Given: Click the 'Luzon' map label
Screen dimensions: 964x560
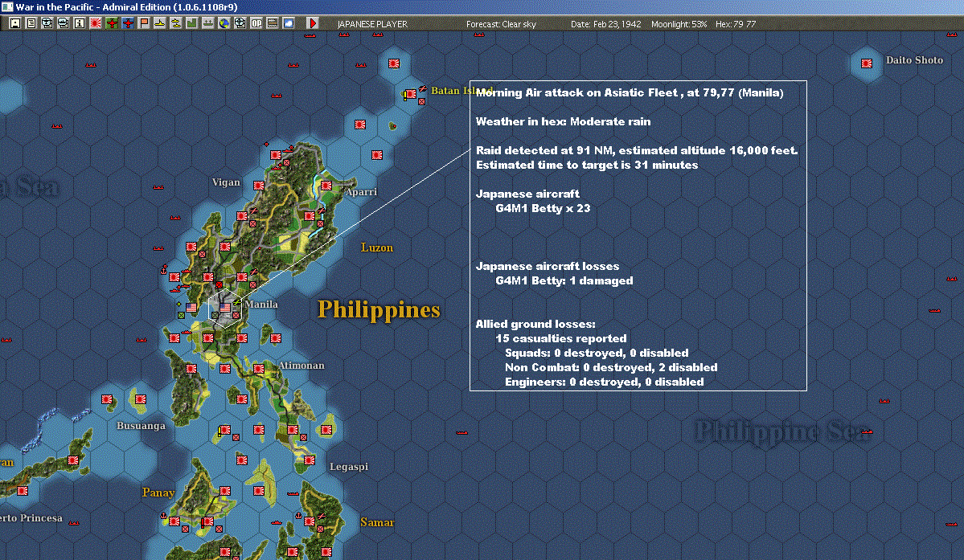Looking at the screenshot, I should point(377,247).
